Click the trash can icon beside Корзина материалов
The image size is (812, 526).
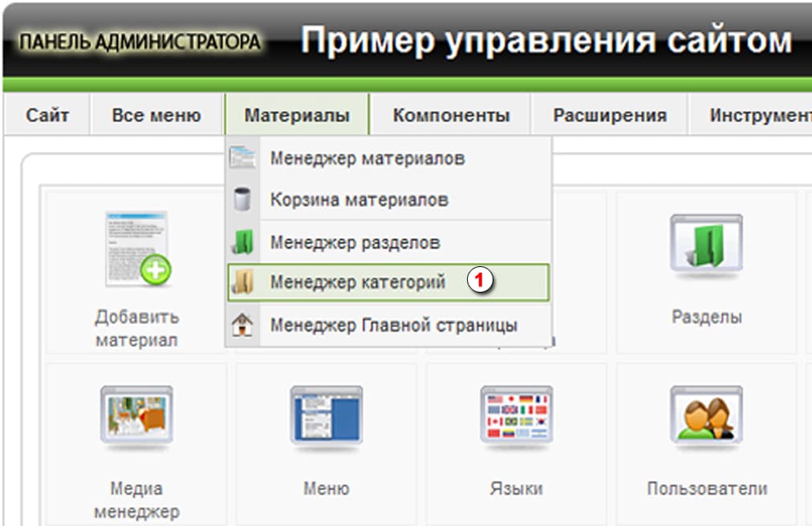[x=242, y=199]
